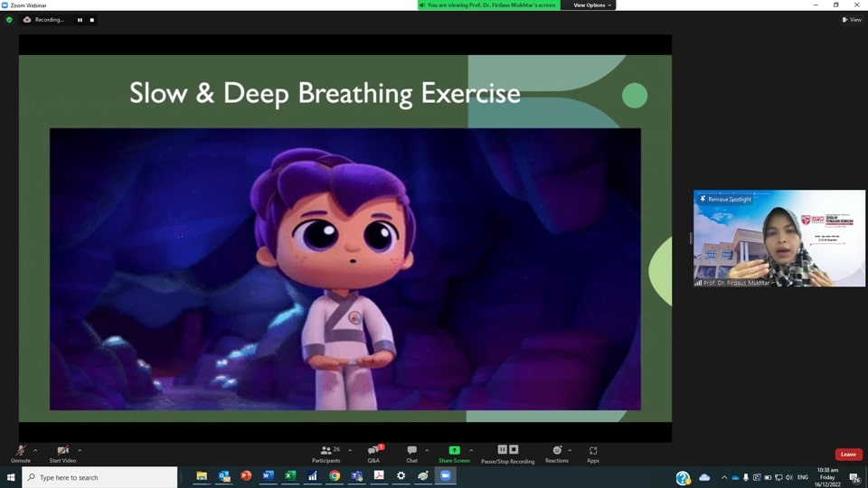This screenshot has height=488, width=868.
Task: Open the Chat window
Action: [412, 453]
